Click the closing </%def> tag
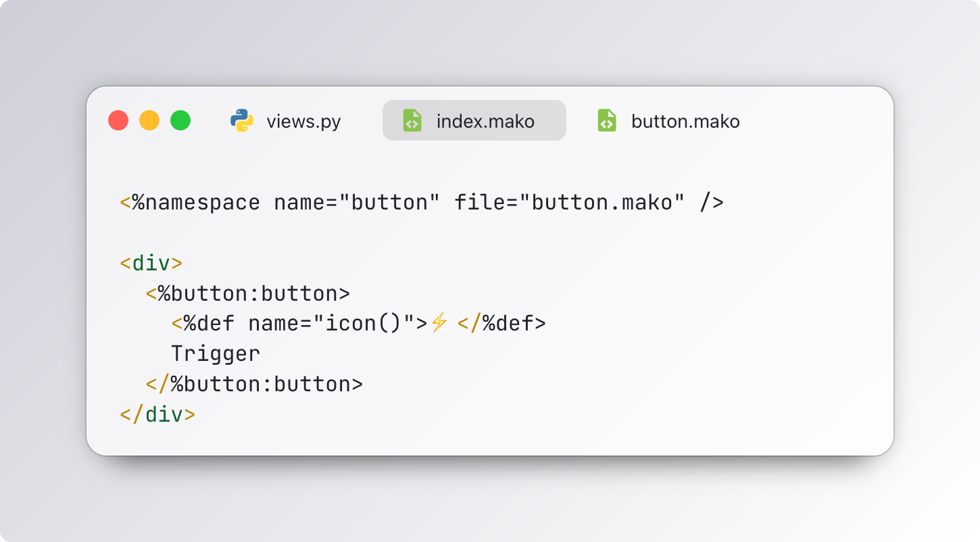 [x=501, y=324]
